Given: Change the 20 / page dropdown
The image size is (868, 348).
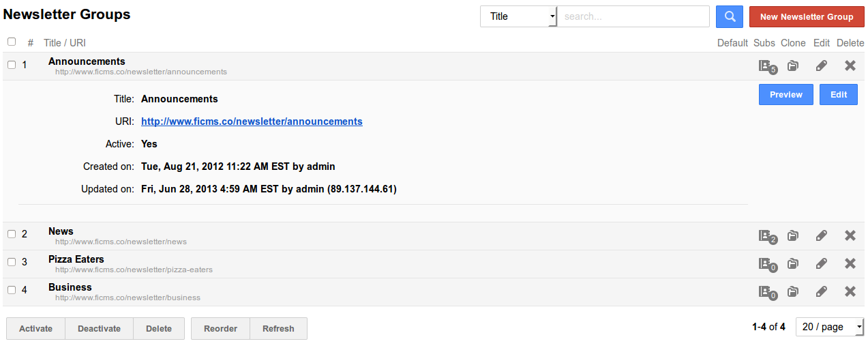Looking at the screenshot, I should coord(830,327).
